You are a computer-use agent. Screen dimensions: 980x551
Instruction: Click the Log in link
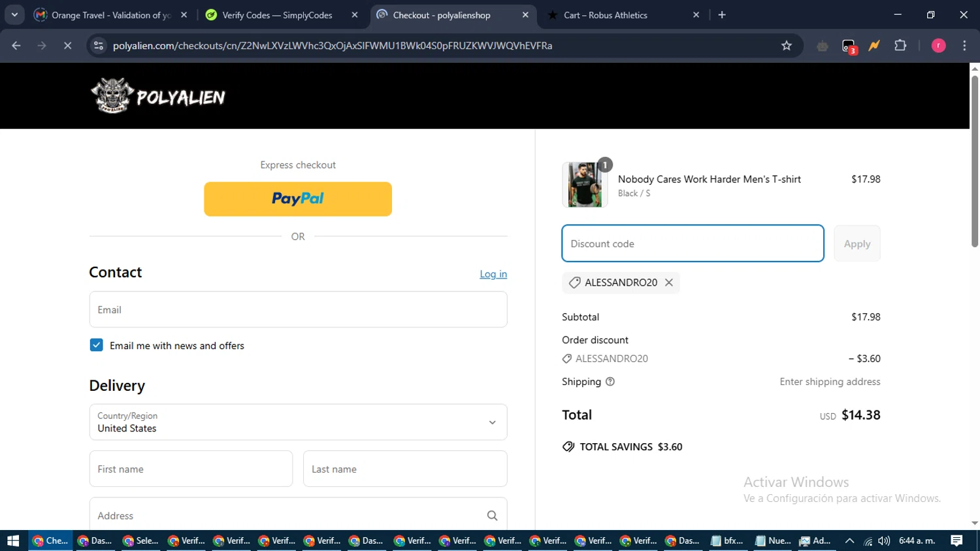coord(493,274)
